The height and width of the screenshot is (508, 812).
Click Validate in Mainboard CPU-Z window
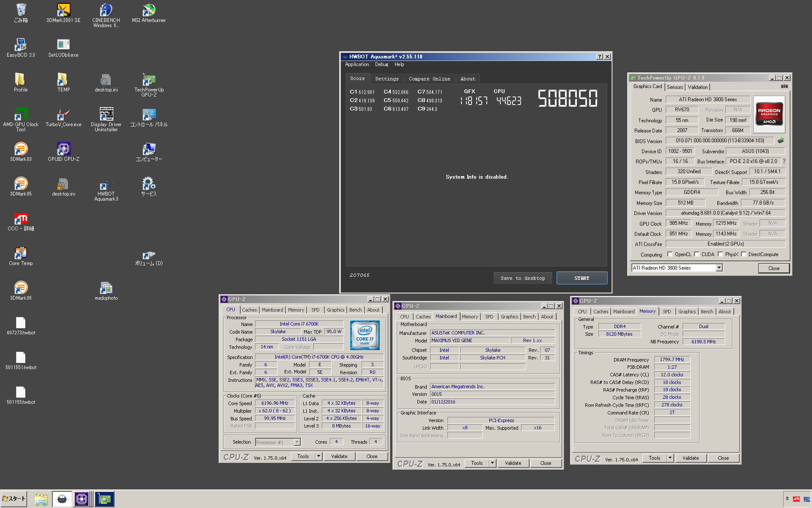point(513,463)
